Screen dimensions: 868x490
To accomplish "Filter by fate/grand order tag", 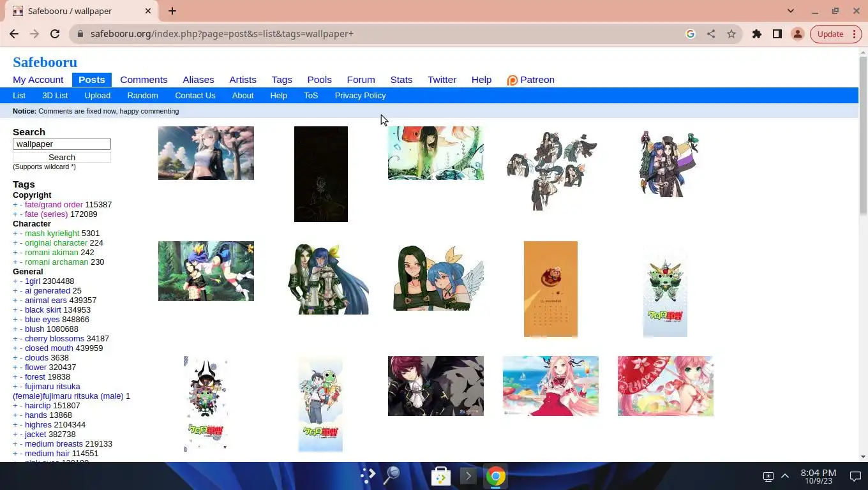I will click(x=54, y=205).
